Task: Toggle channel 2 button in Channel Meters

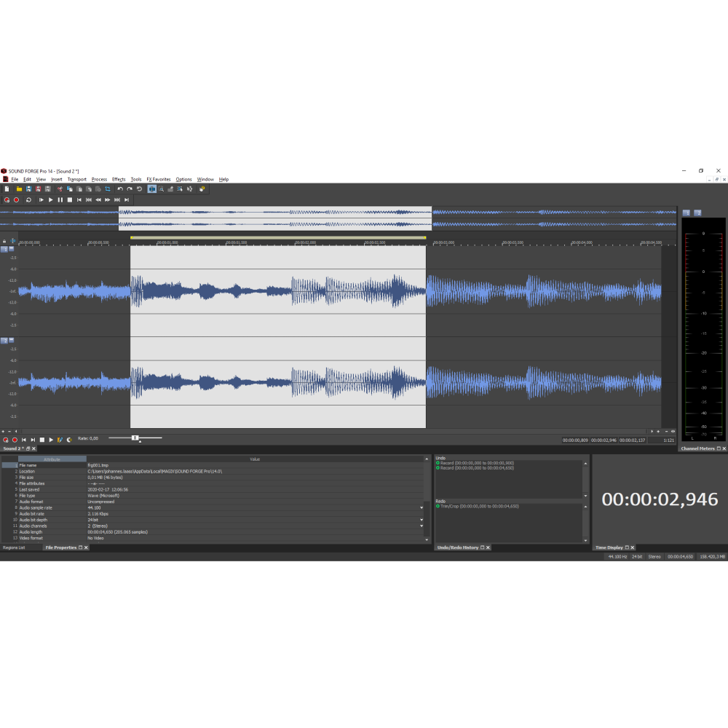Action: click(x=697, y=213)
